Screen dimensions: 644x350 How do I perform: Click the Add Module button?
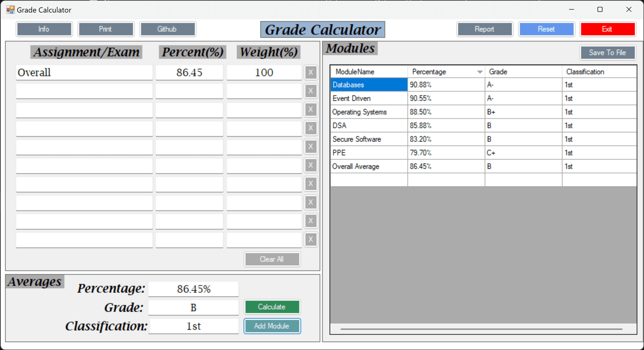272,326
